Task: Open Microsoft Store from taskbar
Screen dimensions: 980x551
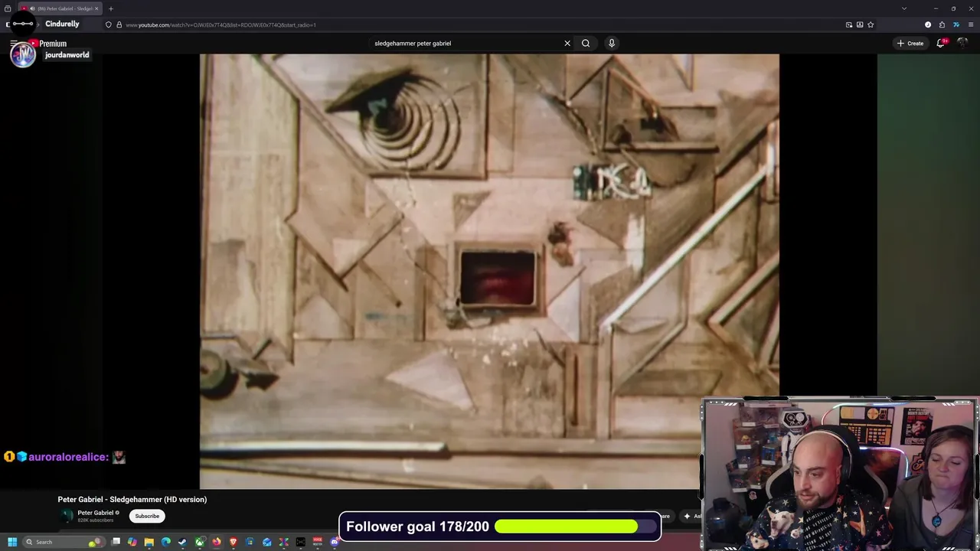Action: coord(250,542)
